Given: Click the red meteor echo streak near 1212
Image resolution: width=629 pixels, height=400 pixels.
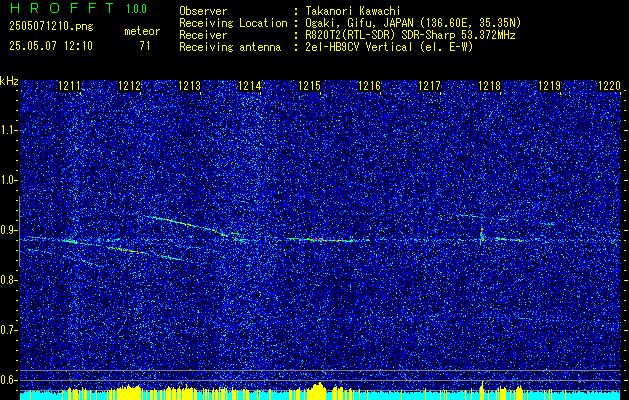Looking at the screenshot, I should tap(129, 250).
